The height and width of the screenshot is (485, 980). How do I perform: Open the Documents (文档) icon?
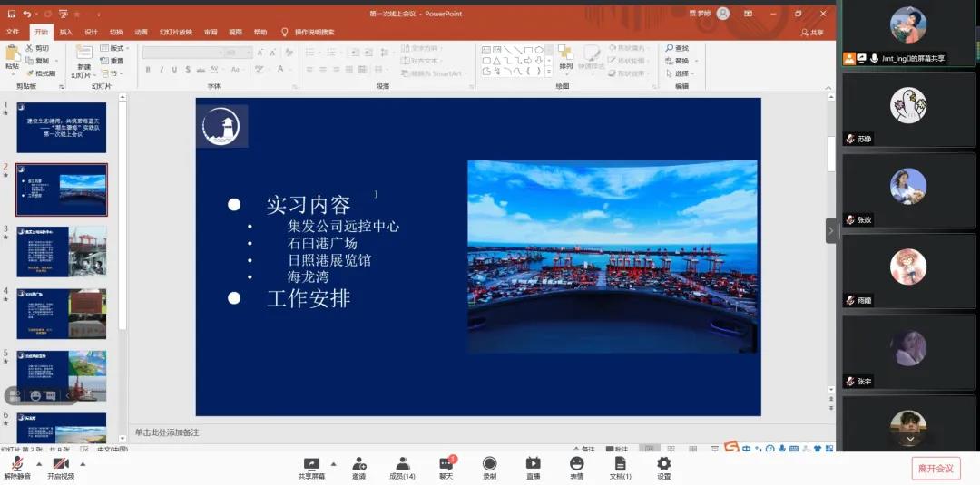click(x=620, y=465)
